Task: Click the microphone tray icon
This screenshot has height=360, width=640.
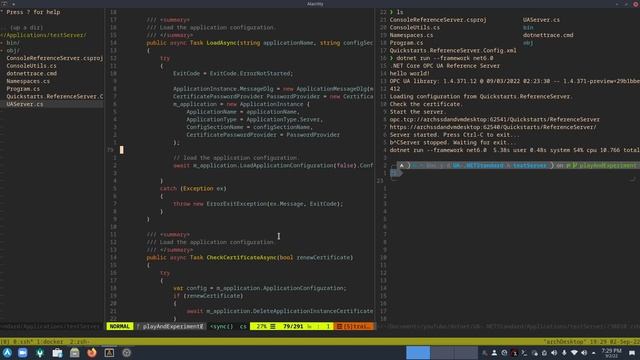Action: tap(564, 353)
